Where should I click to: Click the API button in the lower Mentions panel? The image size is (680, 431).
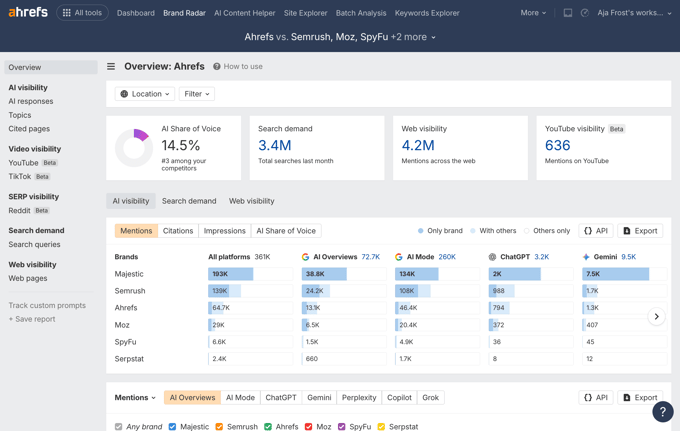point(596,397)
